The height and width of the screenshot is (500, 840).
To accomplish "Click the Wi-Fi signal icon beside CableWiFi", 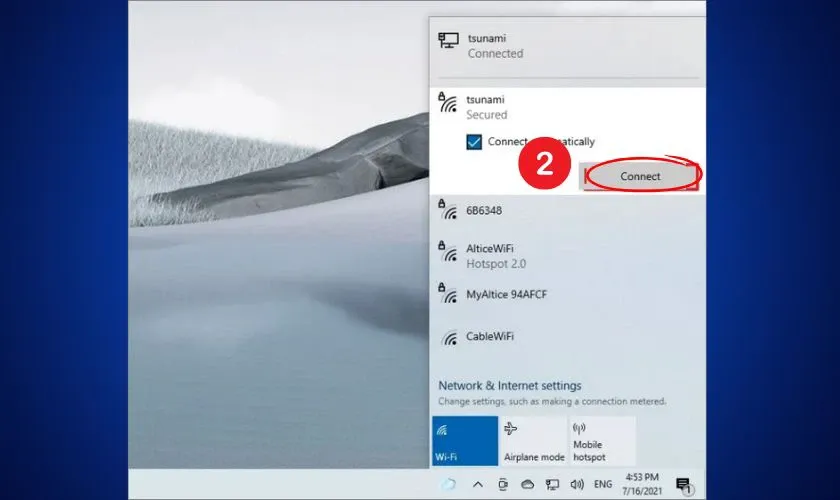I will 449,337.
